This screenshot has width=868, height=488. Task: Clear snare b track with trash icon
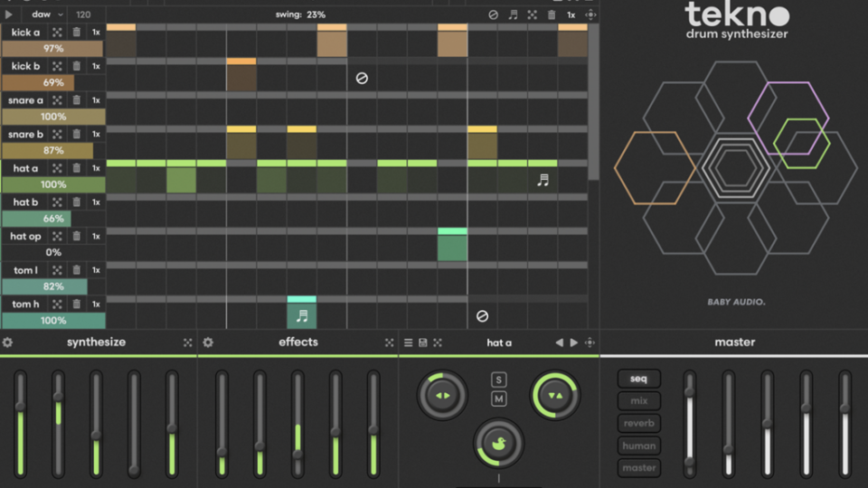pos(76,134)
